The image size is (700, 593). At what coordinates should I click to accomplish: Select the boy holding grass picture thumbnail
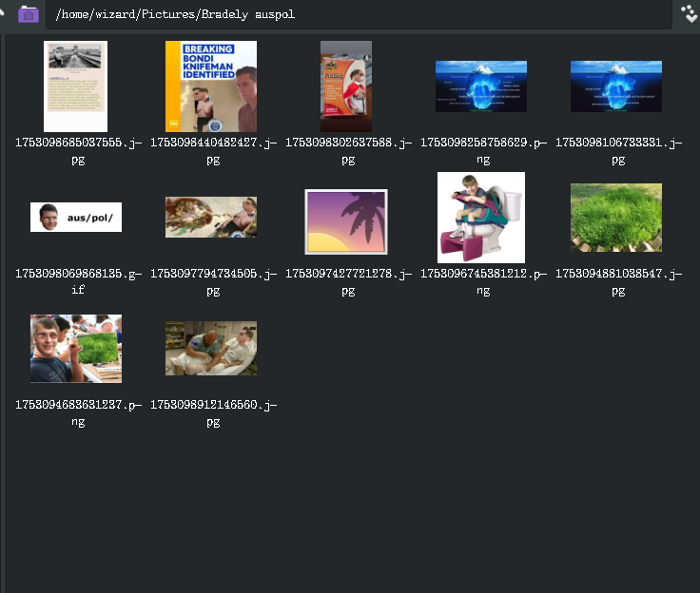[x=76, y=349]
